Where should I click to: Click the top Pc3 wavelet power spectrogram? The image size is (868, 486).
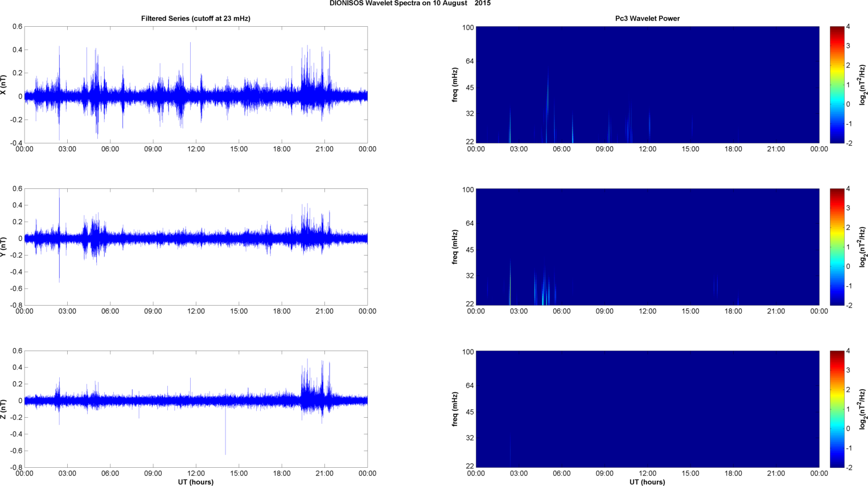(x=647, y=85)
